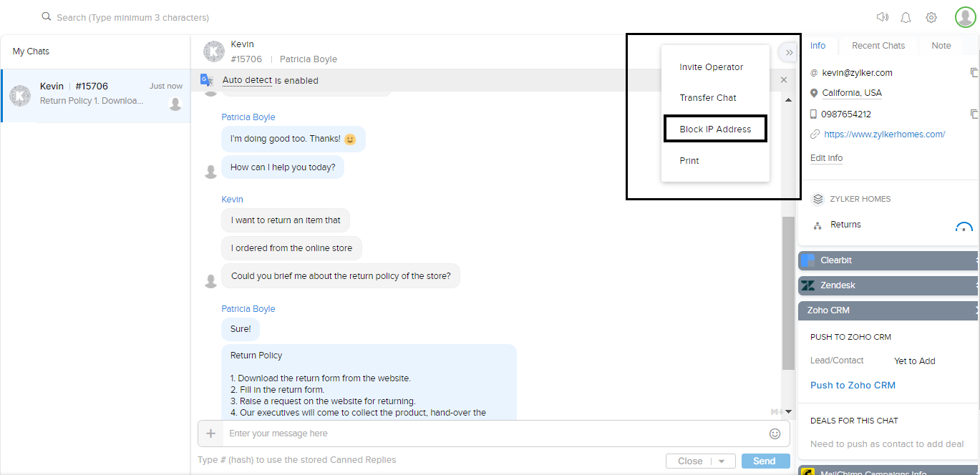
Task: Click the chat scrollbar down arrow
Action: point(789,412)
